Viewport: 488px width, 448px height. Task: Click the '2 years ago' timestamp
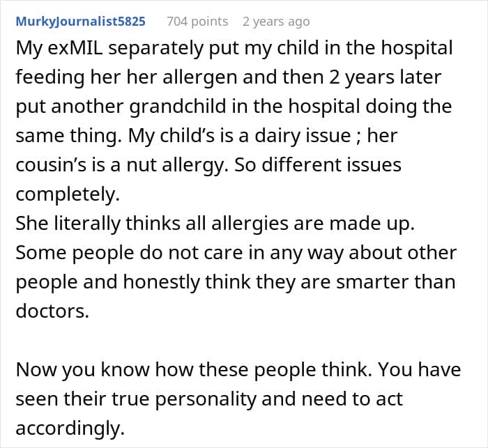pos(276,22)
